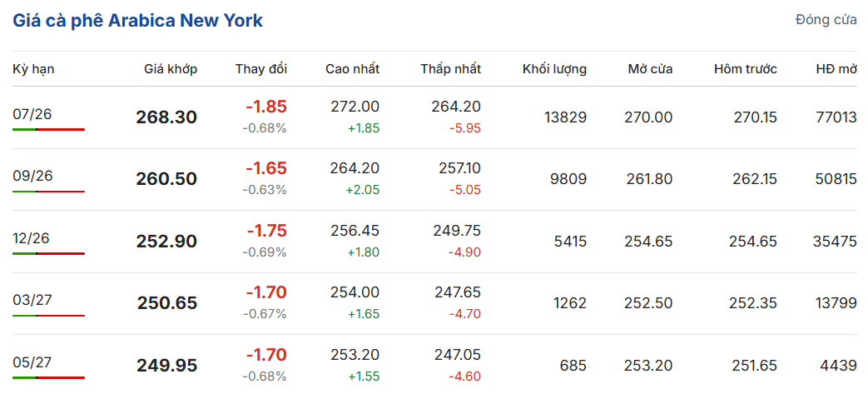Click the "Khối lượng" column header
The image size is (868, 394).
(x=555, y=69)
